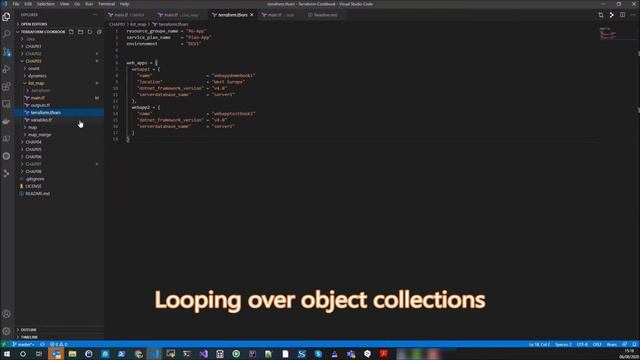Click the New Folder icon in Explorer header
Viewport: 640px width, 360px height.
click(x=80, y=32)
